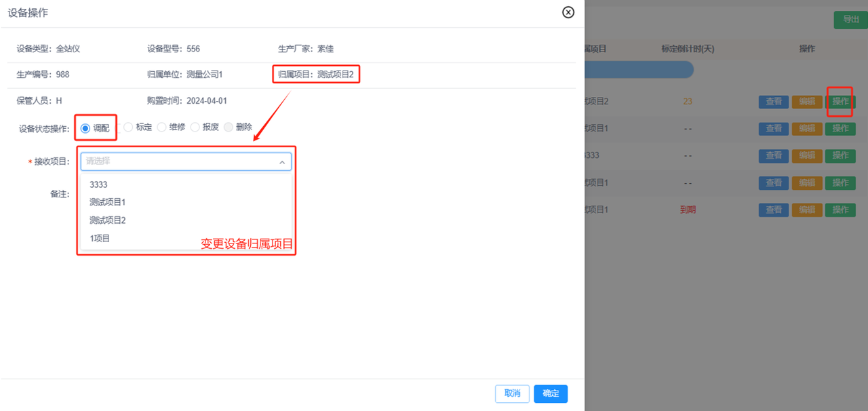Select the 维修 radio button
Screen dimensions: 868x411
pyautogui.click(x=161, y=128)
